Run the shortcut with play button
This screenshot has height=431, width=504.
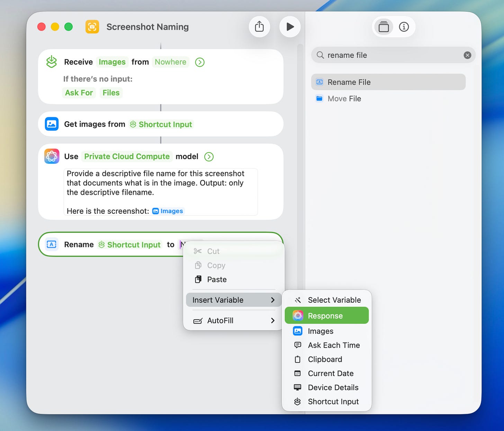[x=290, y=27]
